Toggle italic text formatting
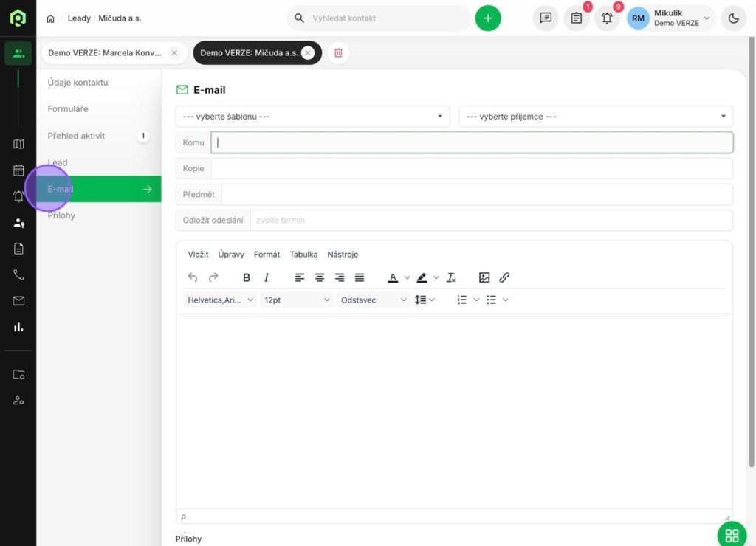Image resolution: width=756 pixels, height=546 pixels. click(267, 277)
